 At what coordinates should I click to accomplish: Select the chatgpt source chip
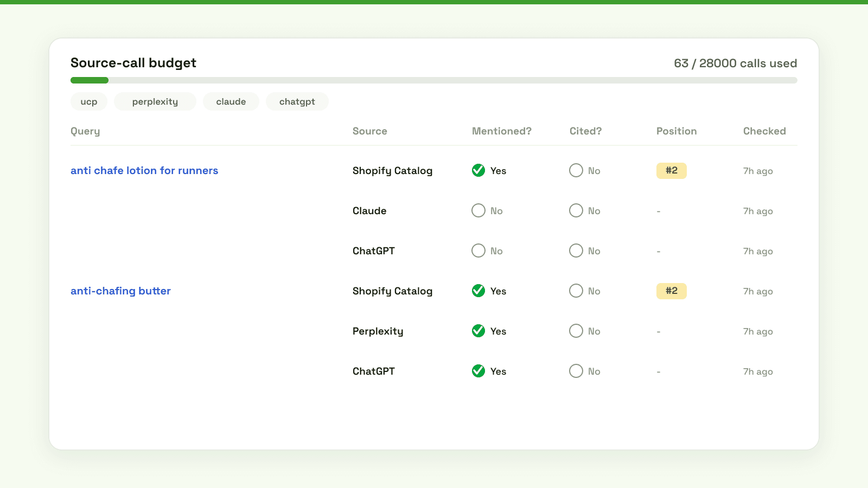297,101
